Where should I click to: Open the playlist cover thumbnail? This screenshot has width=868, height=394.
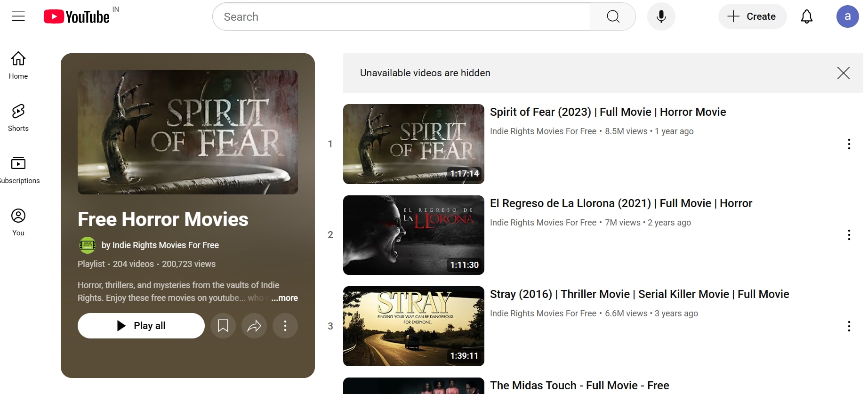coord(188,132)
